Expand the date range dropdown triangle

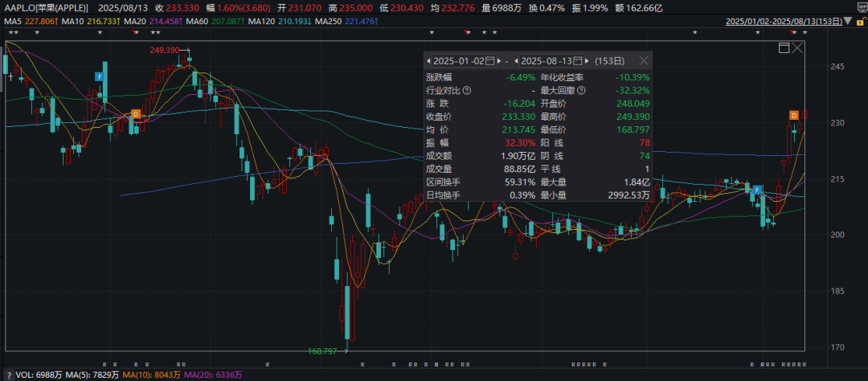tap(847, 22)
